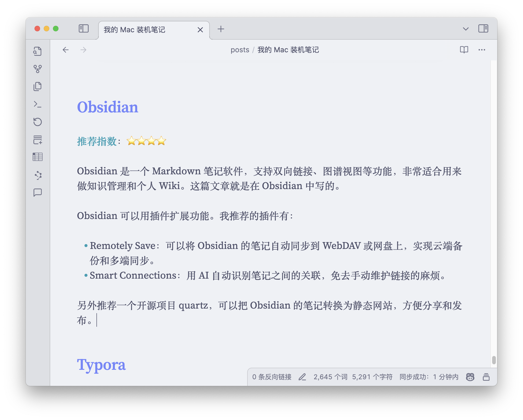Click 0 条反向链接 in status bar
Viewport: 523px width, 420px height.
point(272,377)
